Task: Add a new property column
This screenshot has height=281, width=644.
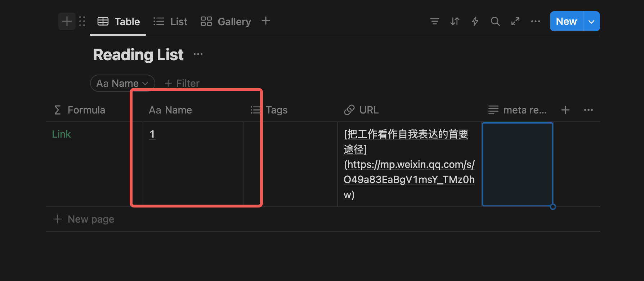Action: (x=565, y=110)
